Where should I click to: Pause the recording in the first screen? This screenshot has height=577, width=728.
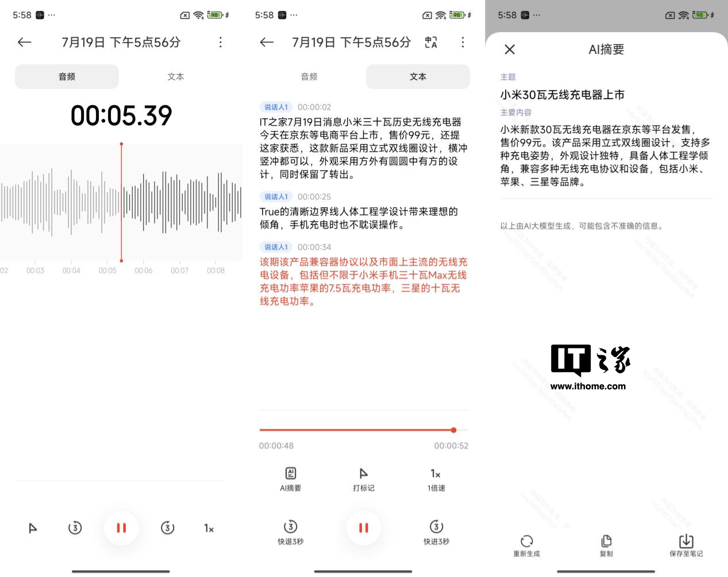coord(121,528)
